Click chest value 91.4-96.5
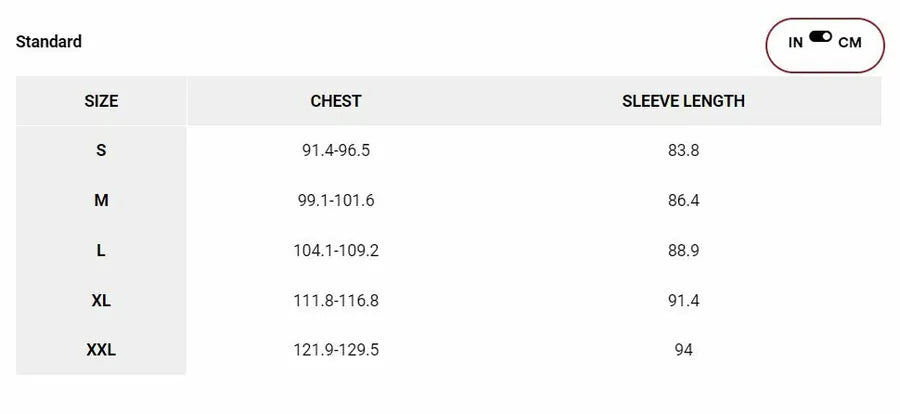The height and width of the screenshot is (414, 900). pyautogui.click(x=336, y=151)
